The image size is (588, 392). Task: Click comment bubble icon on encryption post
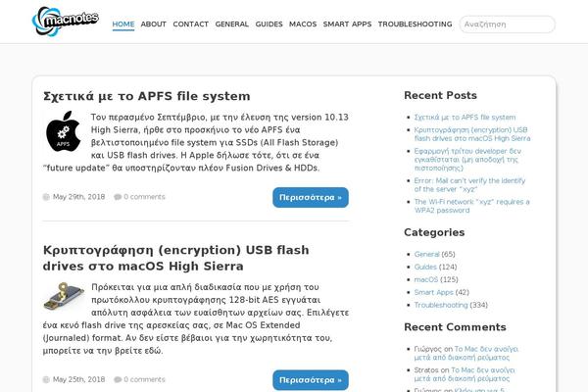pyautogui.click(x=118, y=379)
